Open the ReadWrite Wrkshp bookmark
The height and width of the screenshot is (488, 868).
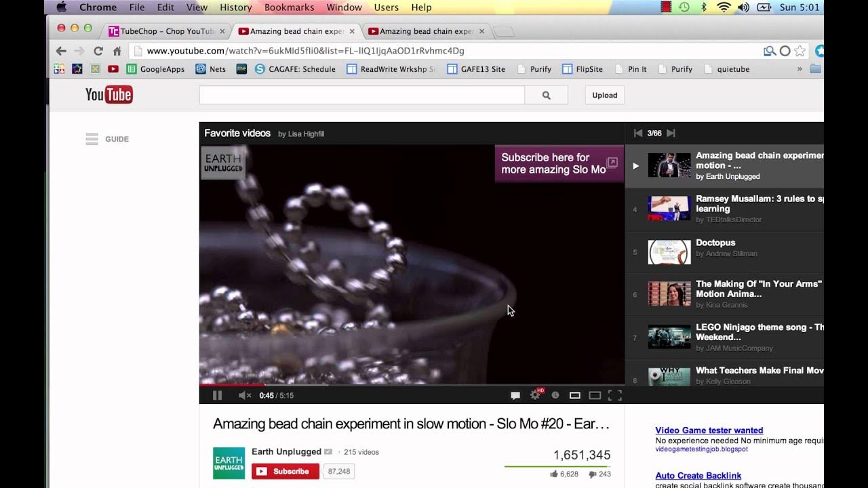click(391, 69)
